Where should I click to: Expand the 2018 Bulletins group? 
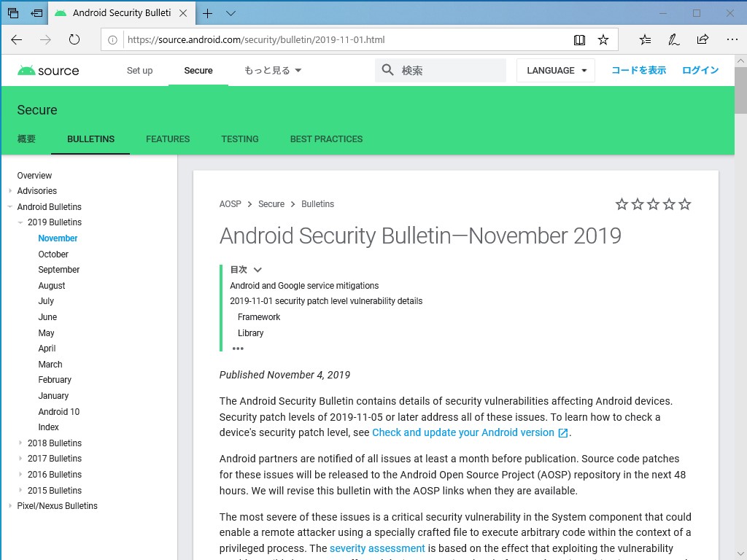(x=20, y=443)
